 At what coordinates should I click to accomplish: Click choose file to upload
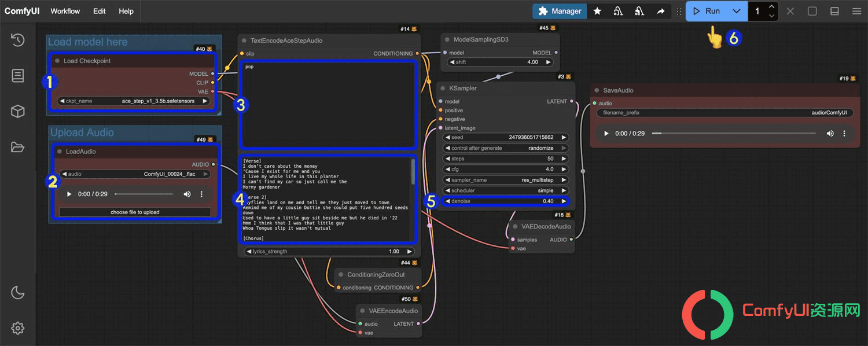tap(135, 212)
